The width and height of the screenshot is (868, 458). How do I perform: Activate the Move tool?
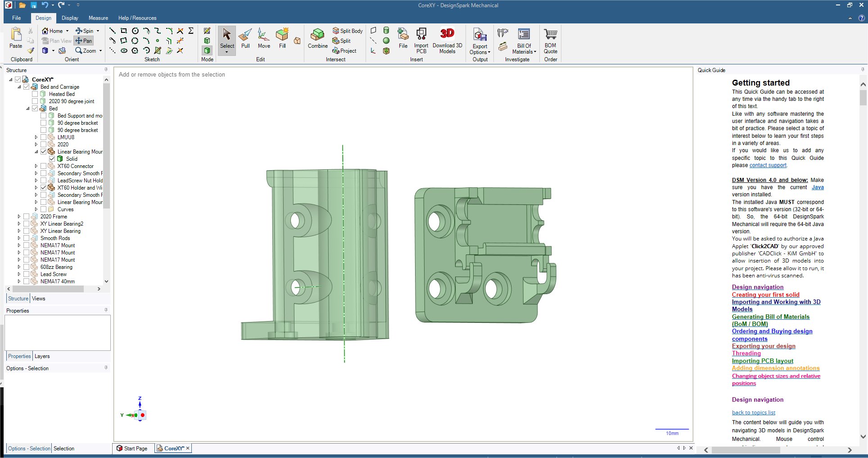(264, 38)
